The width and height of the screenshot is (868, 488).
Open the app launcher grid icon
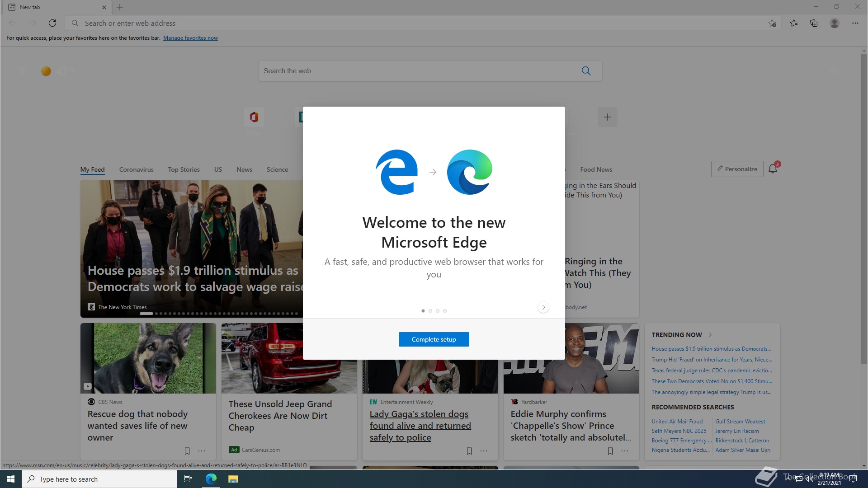coord(23,71)
